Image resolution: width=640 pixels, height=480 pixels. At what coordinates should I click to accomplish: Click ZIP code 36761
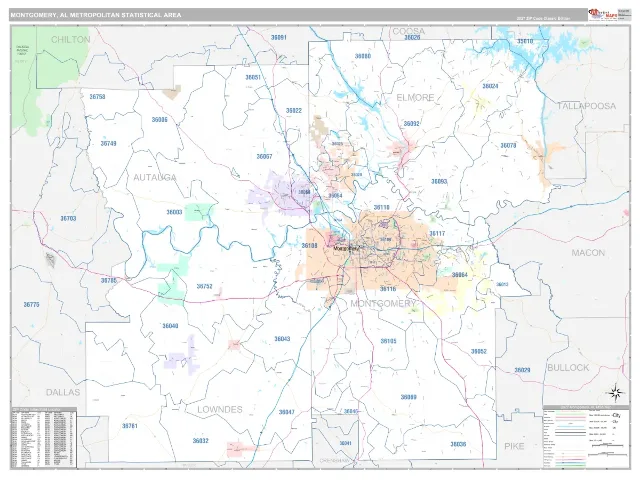(x=130, y=426)
